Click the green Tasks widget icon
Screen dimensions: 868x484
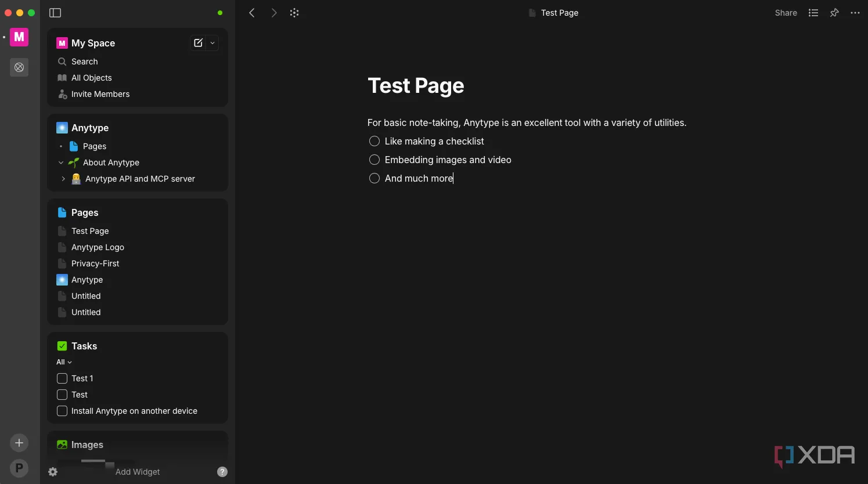coord(62,346)
